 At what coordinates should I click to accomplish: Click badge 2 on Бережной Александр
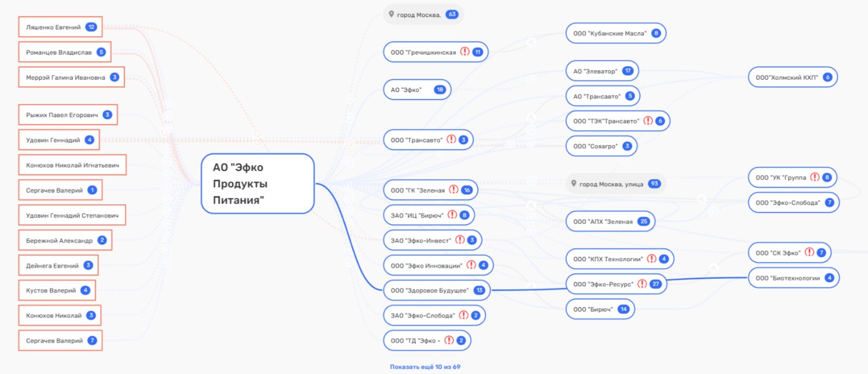[x=102, y=240]
